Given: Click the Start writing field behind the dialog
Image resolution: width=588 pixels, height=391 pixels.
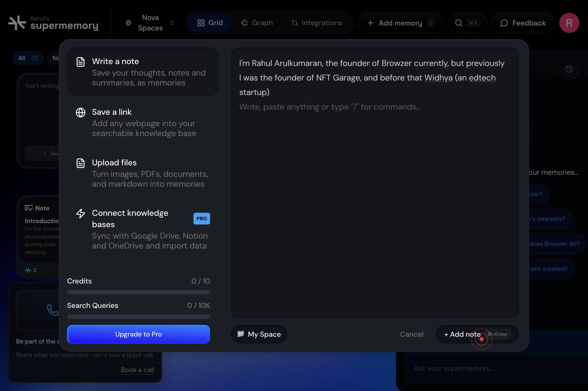Looking at the screenshot, I should click(42, 86).
